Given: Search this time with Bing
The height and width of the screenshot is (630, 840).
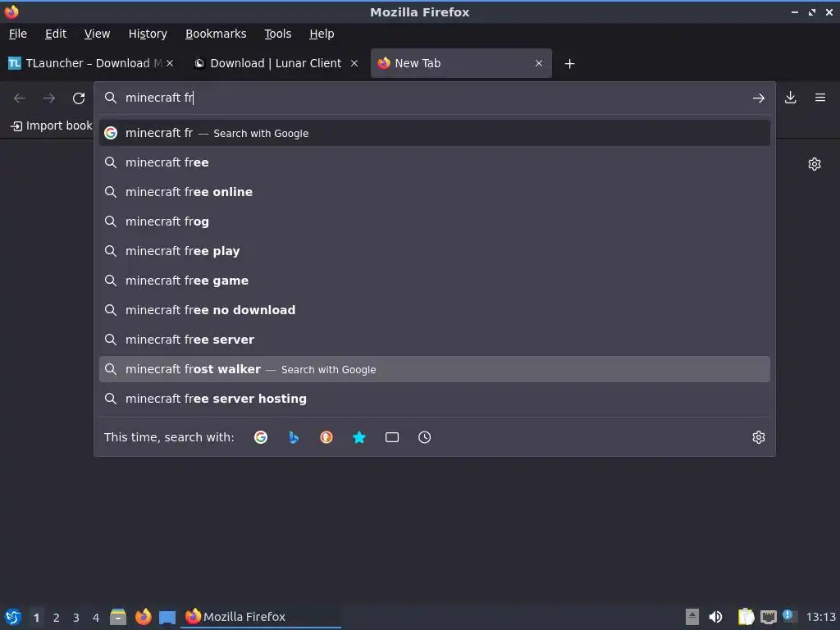Looking at the screenshot, I should tap(294, 437).
